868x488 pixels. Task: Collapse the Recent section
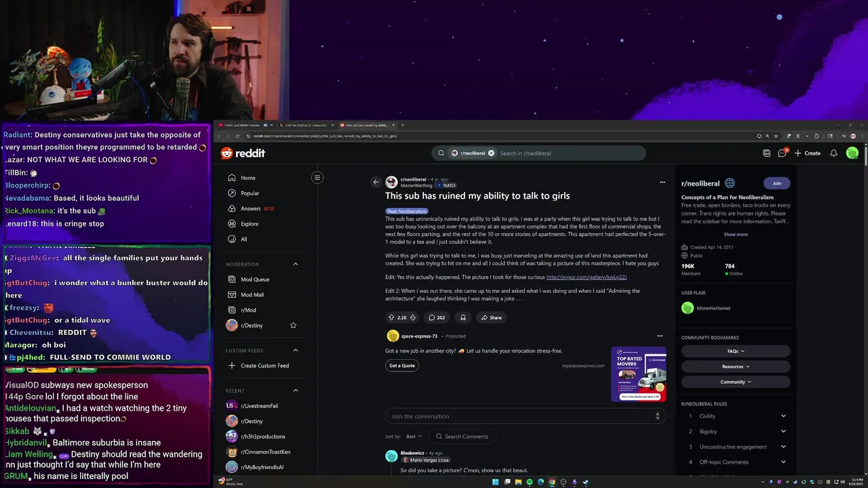point(296,390)
